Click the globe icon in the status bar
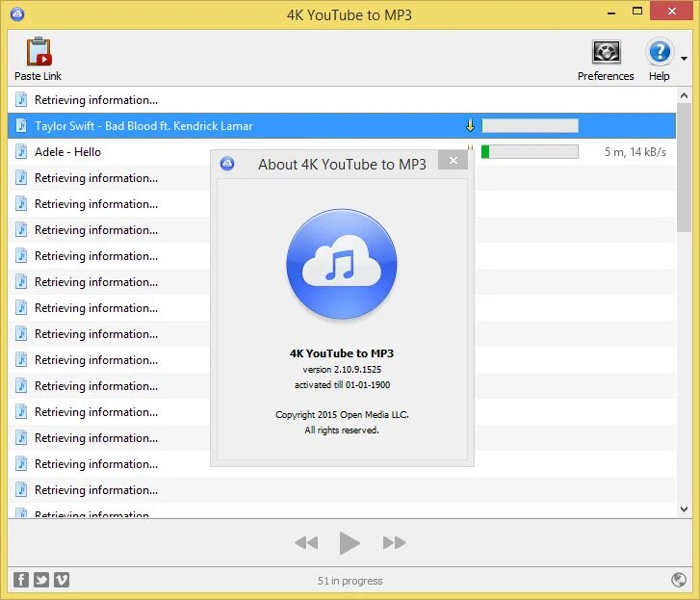Viewport: 700px width, 600px height. pos(679,580)
